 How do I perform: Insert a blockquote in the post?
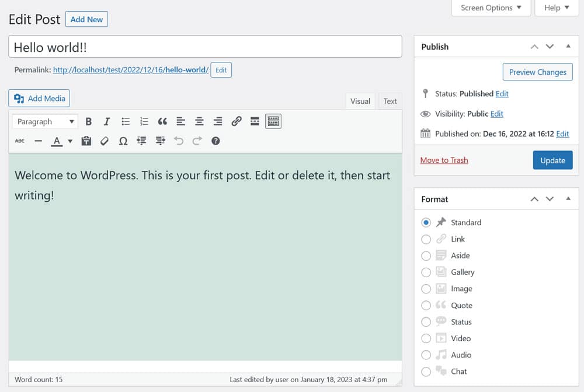[162, 121]
